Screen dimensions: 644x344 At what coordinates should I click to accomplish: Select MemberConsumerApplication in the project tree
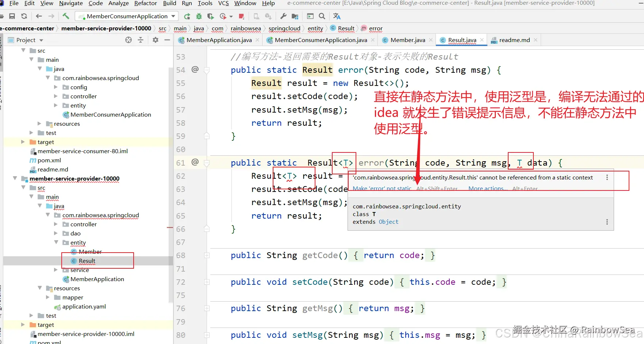coord(111,114)
